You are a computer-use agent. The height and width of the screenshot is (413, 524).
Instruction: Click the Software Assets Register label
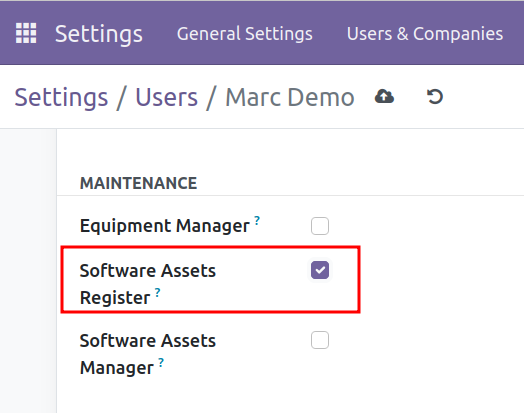tap(148, 284)
